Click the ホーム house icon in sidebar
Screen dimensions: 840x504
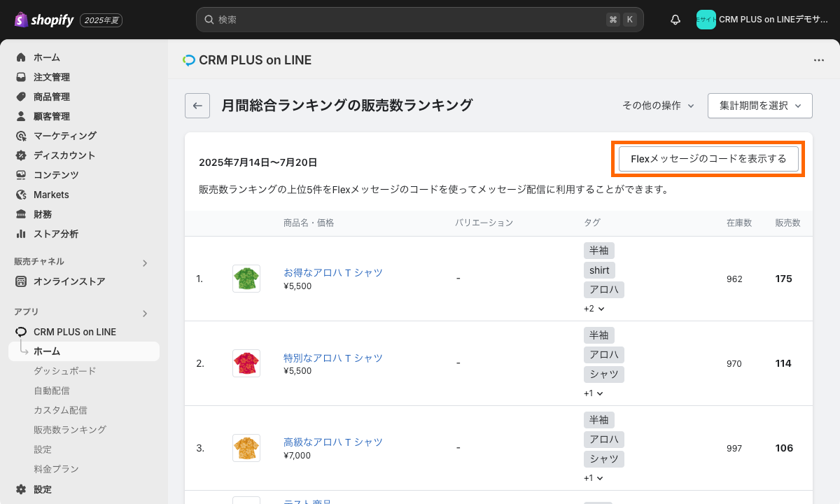click(x=21, y=57)
